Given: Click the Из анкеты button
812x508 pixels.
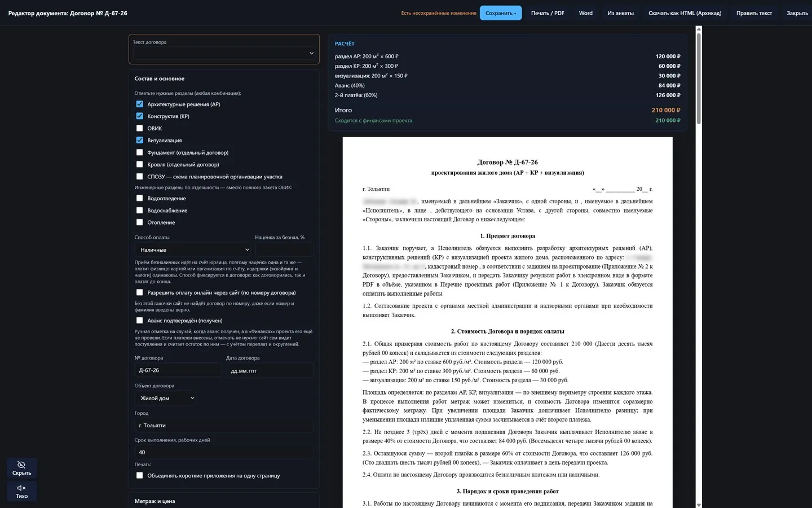Looking at the screenshot, I should 620,13.
